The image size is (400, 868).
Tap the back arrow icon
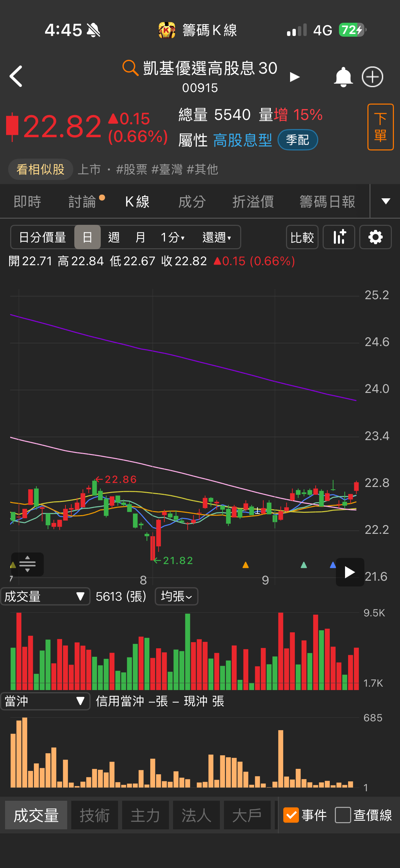[16, 76]
